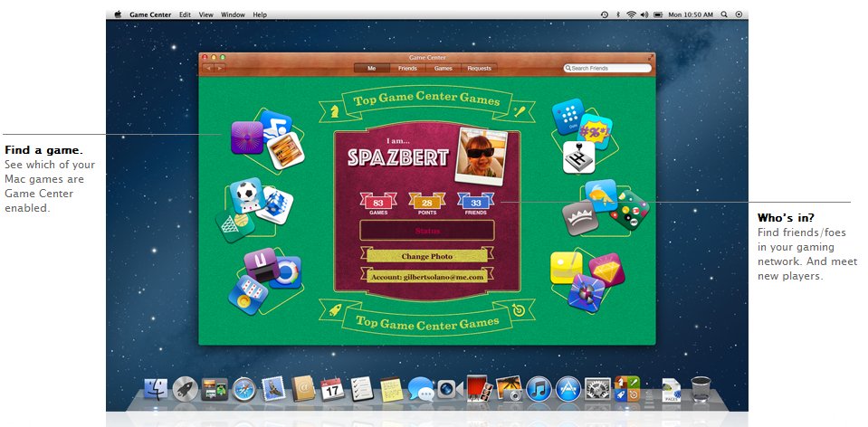
Task: Open System Preferences gear in the Dock
Action: (x=598, y=389)
